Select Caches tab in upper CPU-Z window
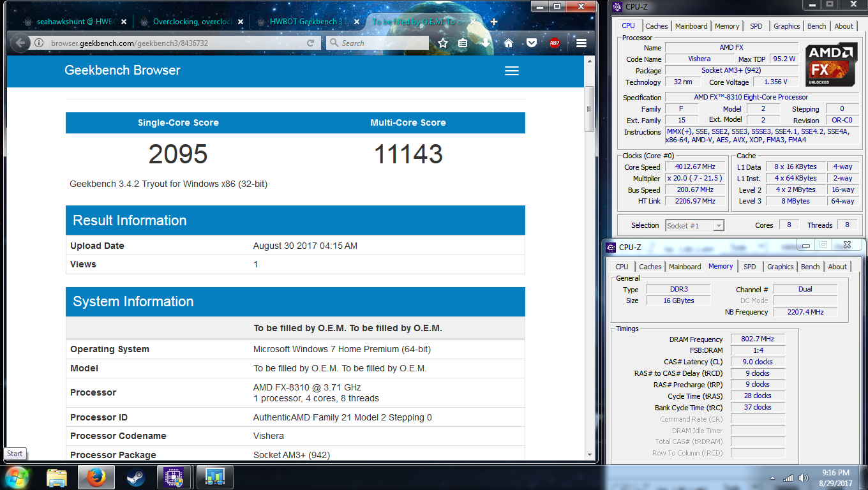The width and height of the screenshot is (868, 490). (x=656, y=26)
